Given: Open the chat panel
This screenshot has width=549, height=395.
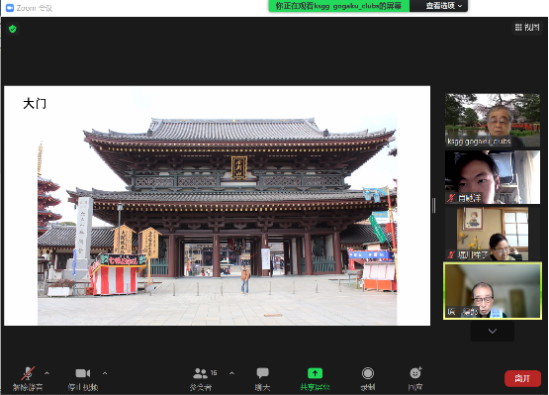Looking at the screenshot, I should pos(262,378).
